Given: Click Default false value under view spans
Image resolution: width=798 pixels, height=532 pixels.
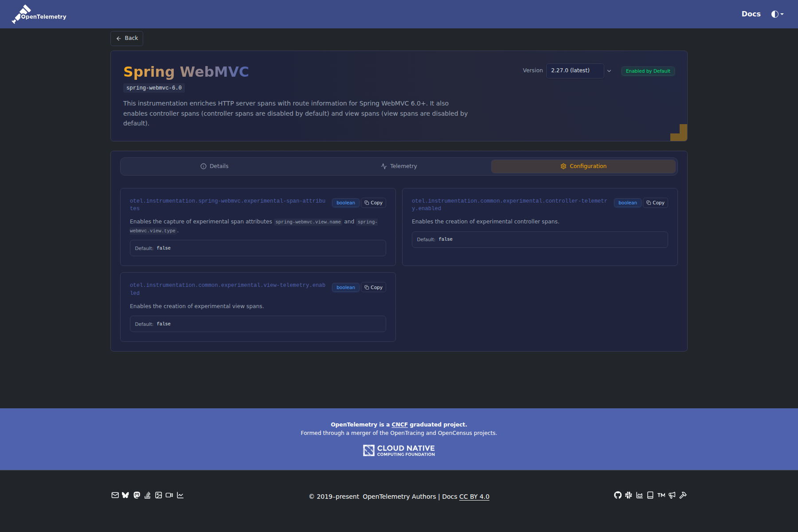Looking at the screenshot, I should (x=258, y=324).
